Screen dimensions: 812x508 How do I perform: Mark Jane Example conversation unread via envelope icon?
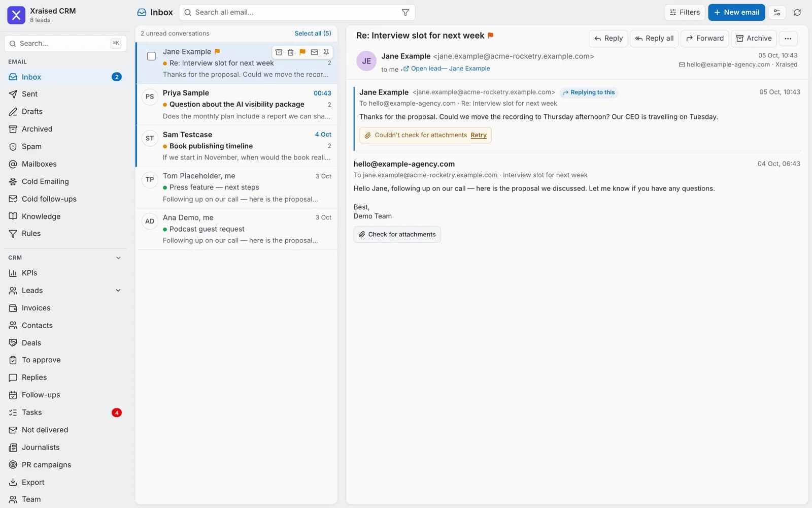pyautogui.click(x=314, y=52)
